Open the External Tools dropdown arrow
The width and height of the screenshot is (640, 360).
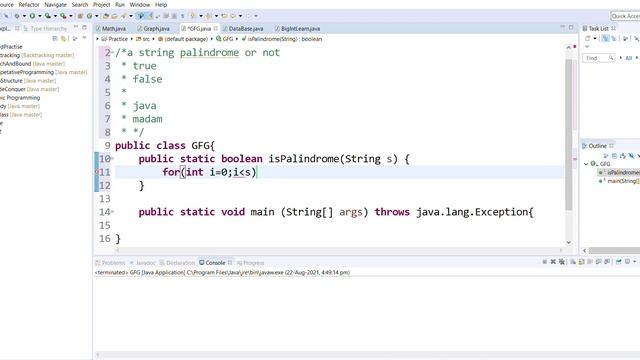pos(71,16)
